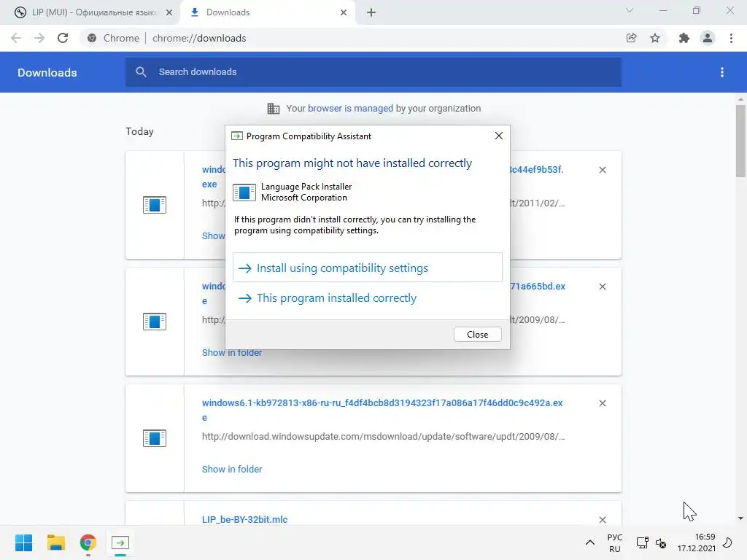The height and width of the screenshot is (560, 747).
Task: Open the notifications moon icon
Action: pos(727,542)
